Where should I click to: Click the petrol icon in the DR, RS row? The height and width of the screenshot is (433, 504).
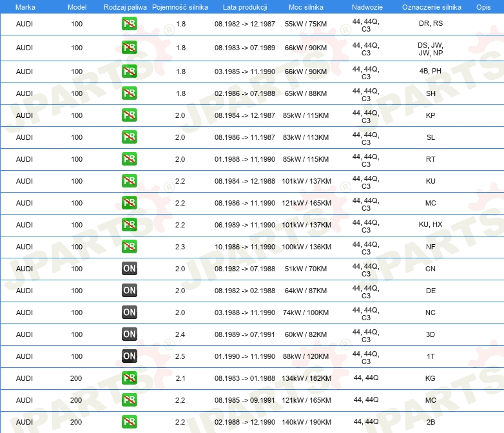[129, 24]
